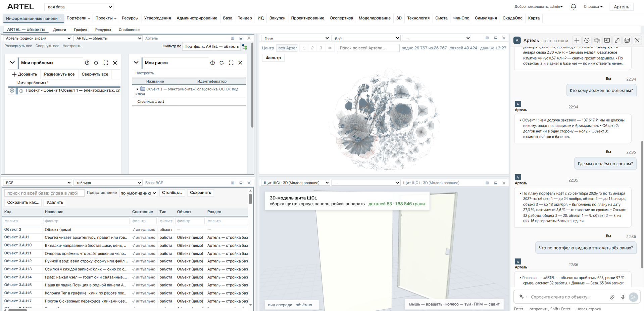644x311 pixels.
Task: Click the Столбцы... button
Action: [x=172, y=193]
